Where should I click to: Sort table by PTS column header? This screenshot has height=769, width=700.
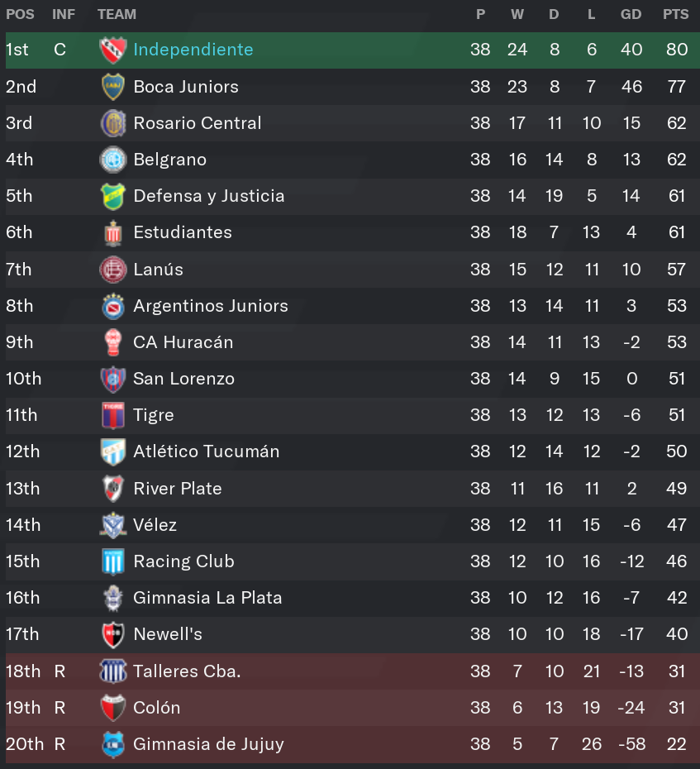[675, 14]
